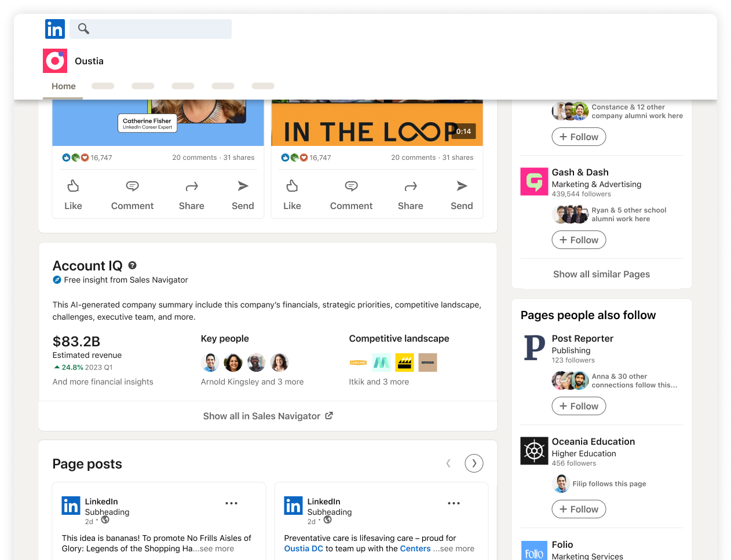
Task: Open Account IQ help question-mark icon
Action: pyautogui.click(x=133, y=265)
